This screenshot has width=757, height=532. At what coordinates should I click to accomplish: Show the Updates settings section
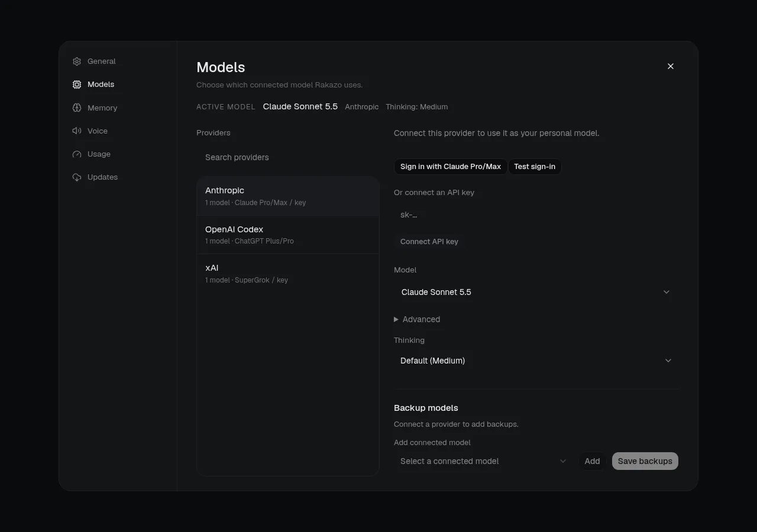(118, 177)
